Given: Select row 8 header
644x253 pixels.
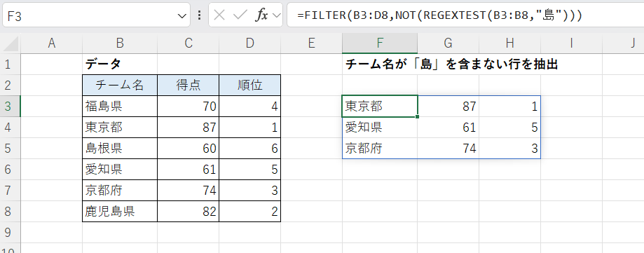Looking at the screenshot, I should click(x=11, y=211).
